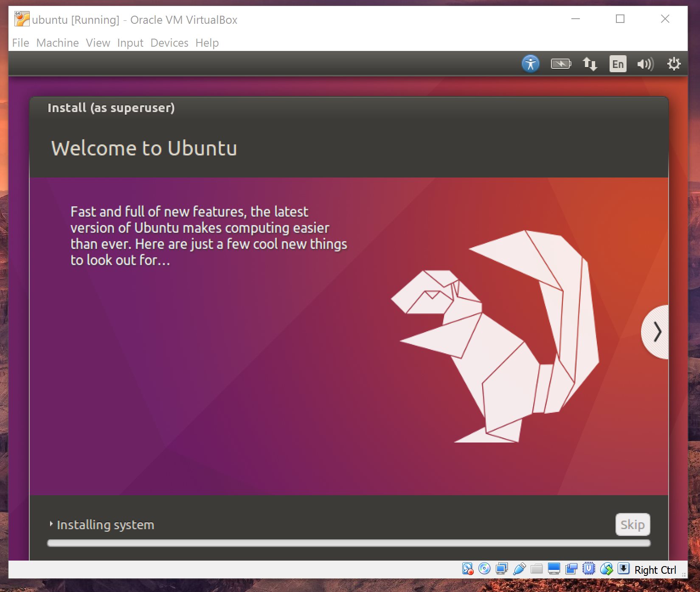Open the network connections indicator
Viewport: 700px width, 592px height.
(x=590, y=64)
